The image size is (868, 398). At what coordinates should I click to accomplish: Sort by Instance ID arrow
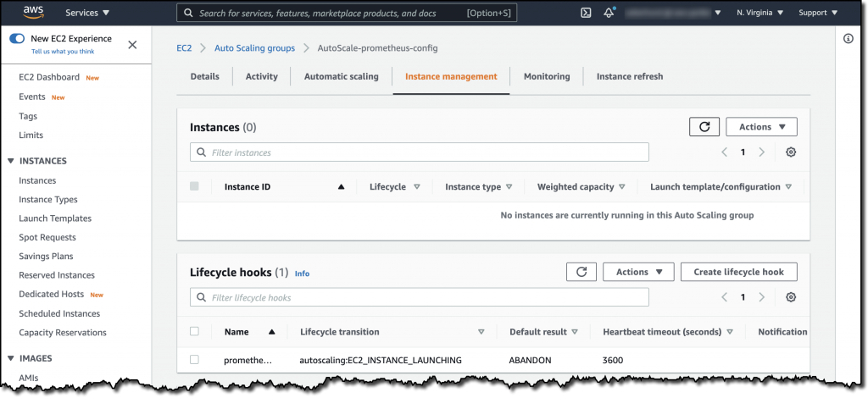pos(341,187)
